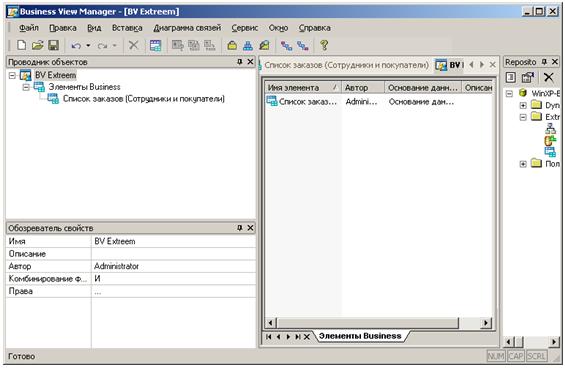565x371 pixels.
Task: Click the tab strip scroll-left arrow
Action: [471, 65]
